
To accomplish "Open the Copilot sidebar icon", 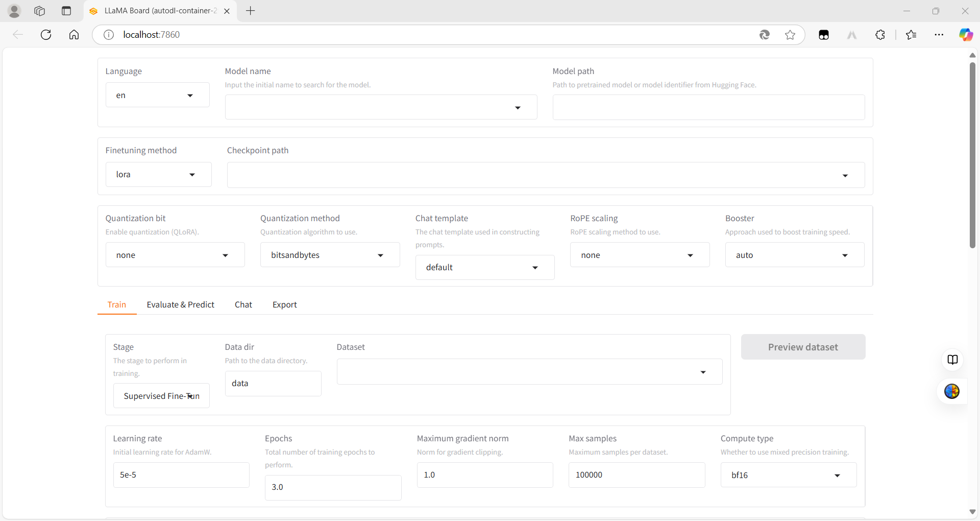I will point(965,35).
